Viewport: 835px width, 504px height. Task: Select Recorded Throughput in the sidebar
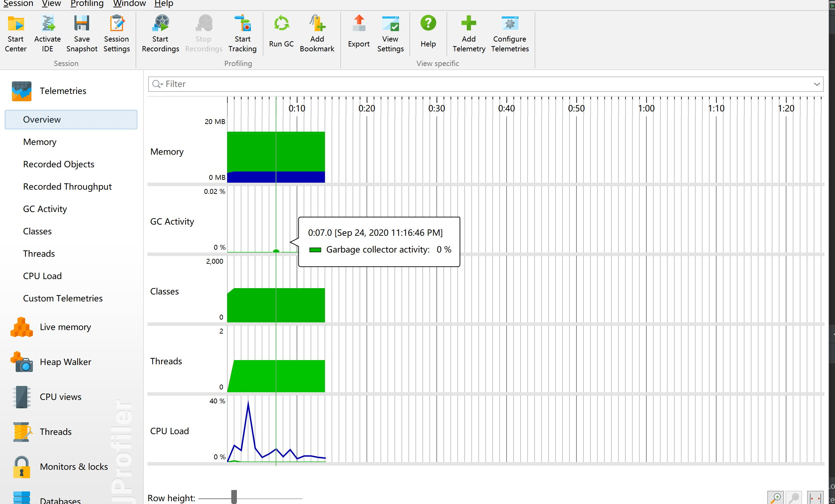67,187
